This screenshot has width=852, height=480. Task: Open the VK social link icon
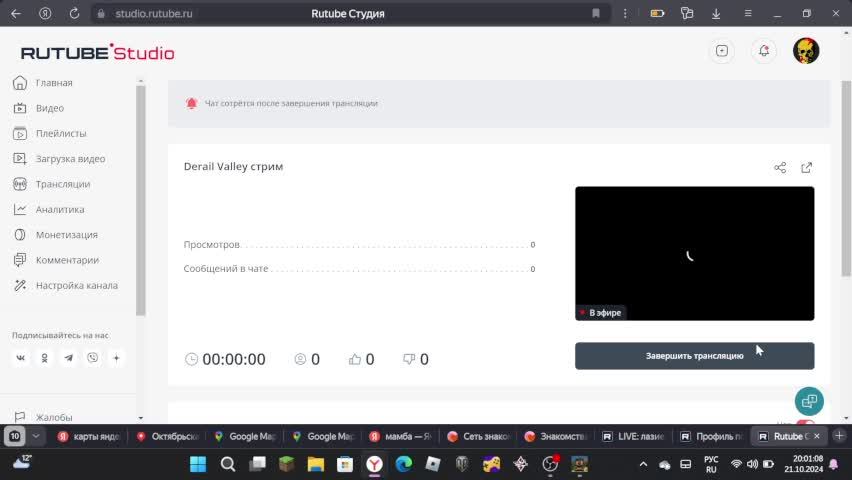point(21,358)
